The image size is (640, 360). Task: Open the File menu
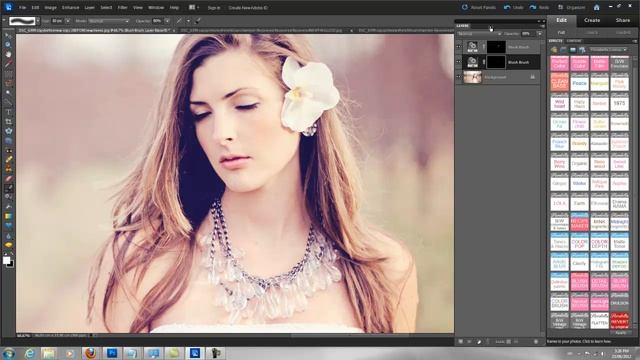[22, 7]
